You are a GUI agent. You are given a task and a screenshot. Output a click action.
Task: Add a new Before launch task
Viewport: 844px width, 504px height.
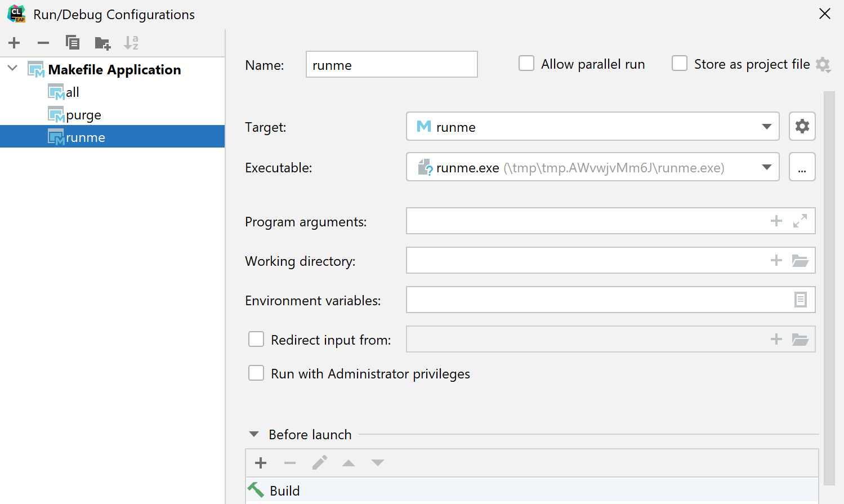point(260,462)
